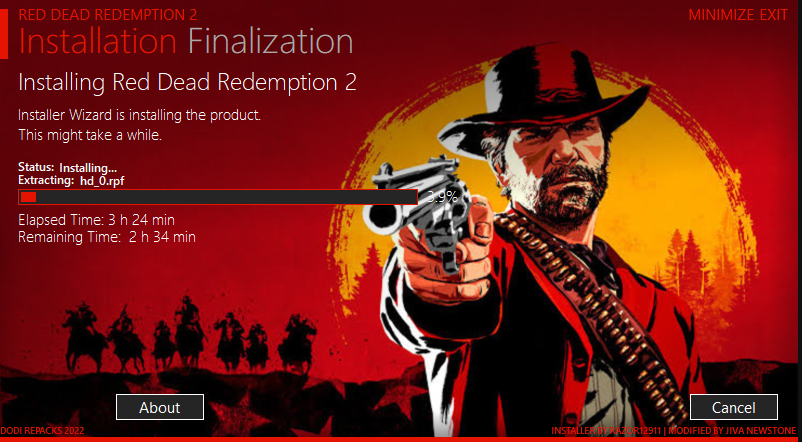Click the MODIFIED BY JIVA NEWSTONE credit
Viewport: 802px width, 442px height.
734,431
